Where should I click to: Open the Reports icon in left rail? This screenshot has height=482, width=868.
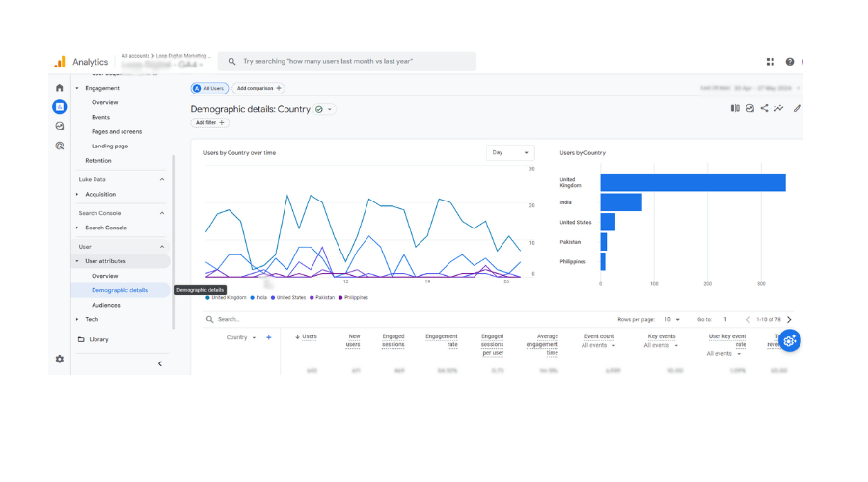59,107
